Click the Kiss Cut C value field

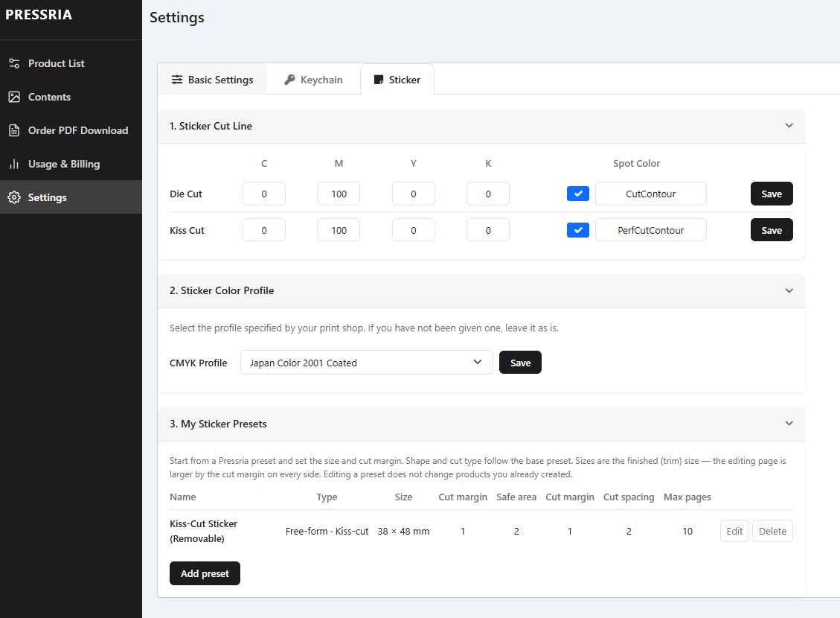point(264,230)
